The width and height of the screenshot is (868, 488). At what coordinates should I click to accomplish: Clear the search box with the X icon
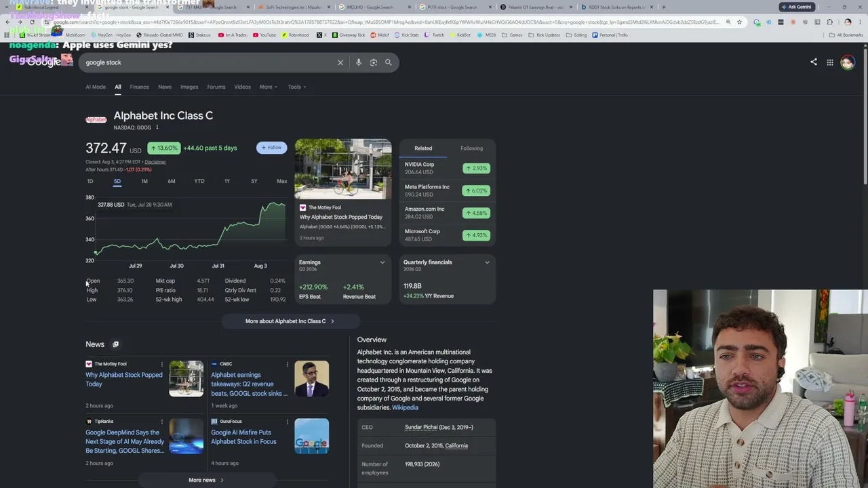pos(340,62)
